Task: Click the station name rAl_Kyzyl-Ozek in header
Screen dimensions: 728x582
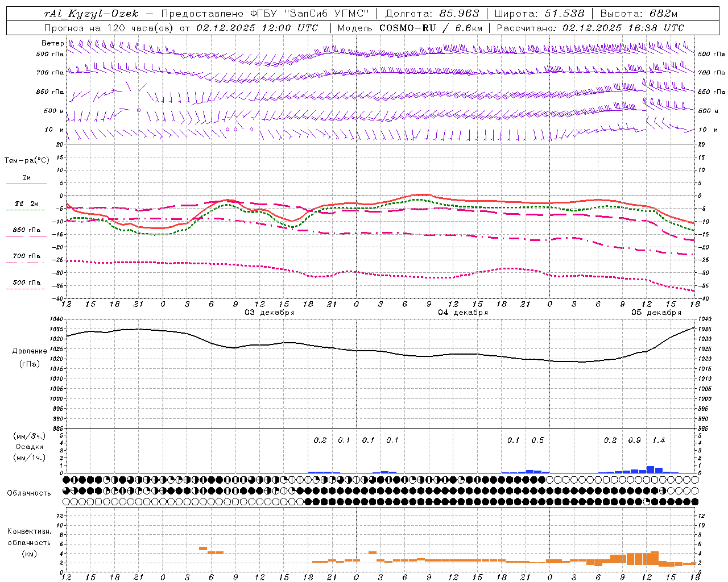Action: pos(92,14)
